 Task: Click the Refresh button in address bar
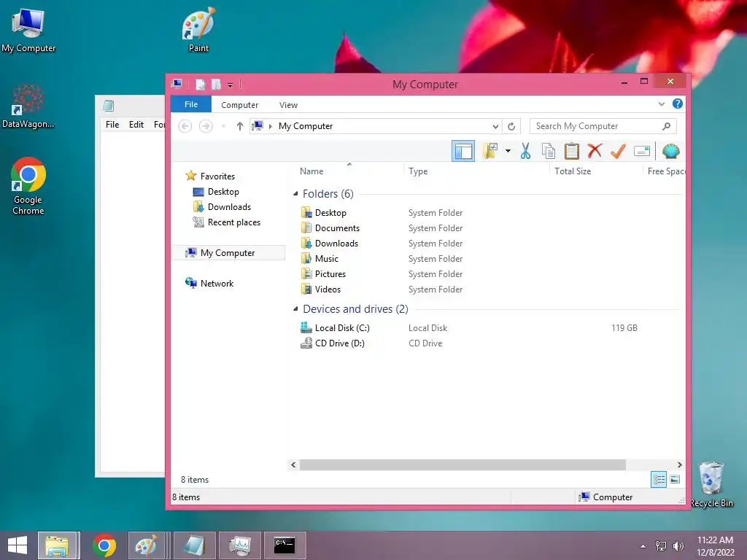click(x=511, y=126)
